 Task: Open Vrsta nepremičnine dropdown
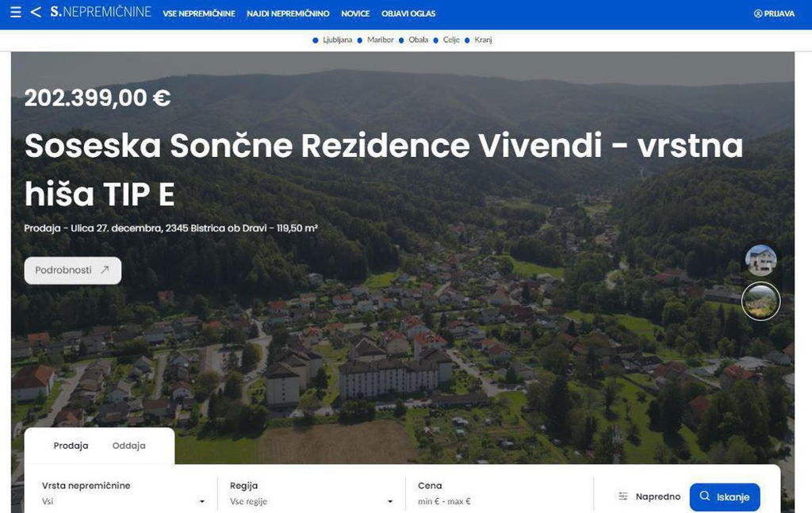point(123,493)
